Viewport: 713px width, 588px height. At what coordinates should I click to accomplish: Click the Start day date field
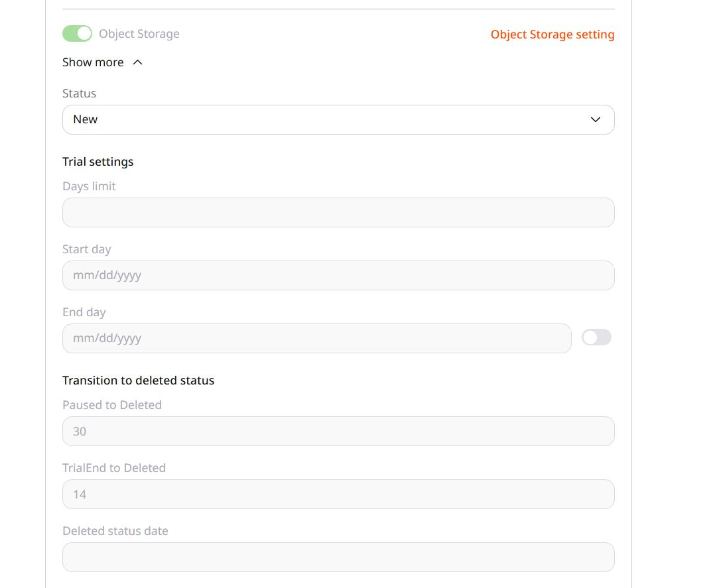pyautogui.click(x=338, y=275)
